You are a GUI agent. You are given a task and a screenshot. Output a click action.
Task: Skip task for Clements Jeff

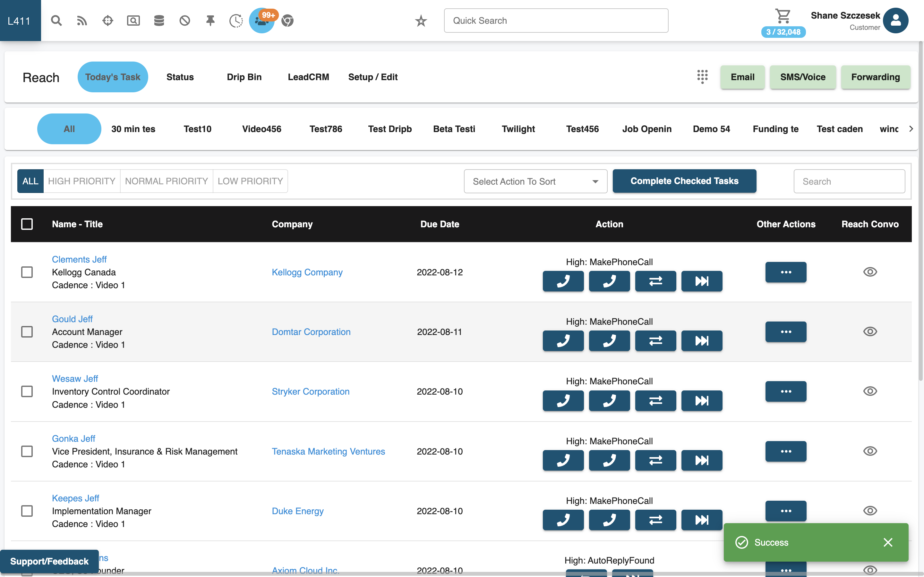(x=701, y=281)
